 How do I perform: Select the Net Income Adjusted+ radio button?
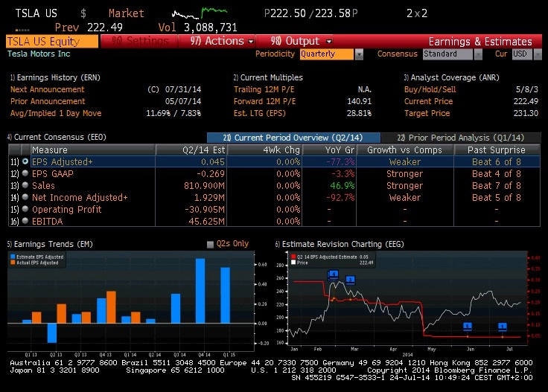(x=25, y=197)
